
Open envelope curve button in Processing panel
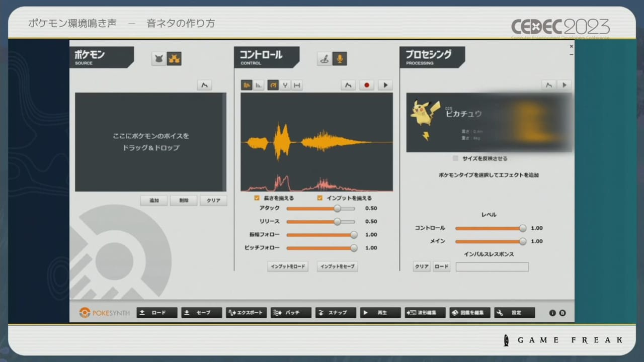click(549, 85)
